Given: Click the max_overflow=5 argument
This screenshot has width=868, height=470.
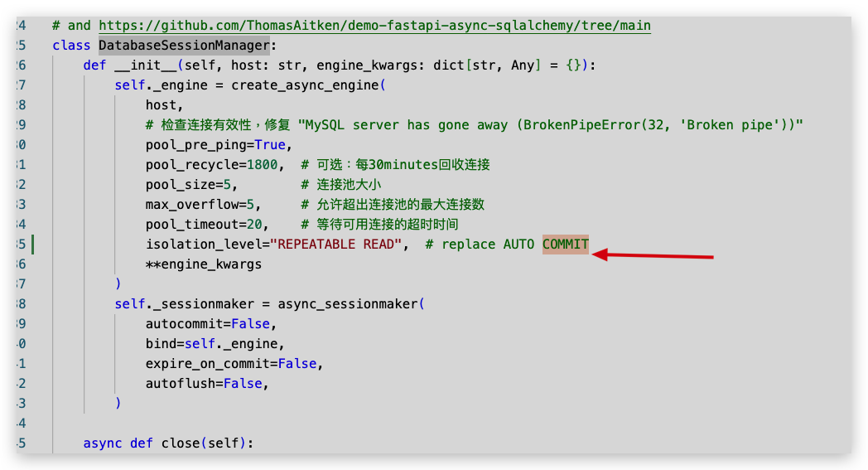Looking at the screenshot, I should (x=203, y=205).
